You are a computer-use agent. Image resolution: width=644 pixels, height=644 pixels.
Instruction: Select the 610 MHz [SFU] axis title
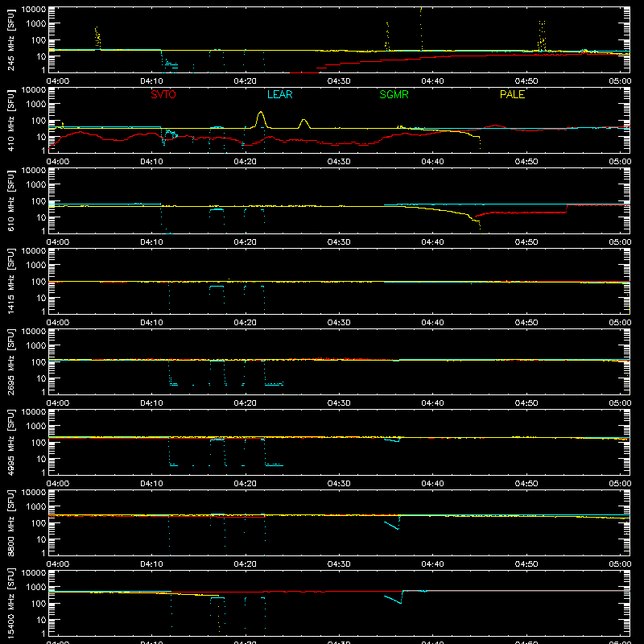tap(10, 201)
